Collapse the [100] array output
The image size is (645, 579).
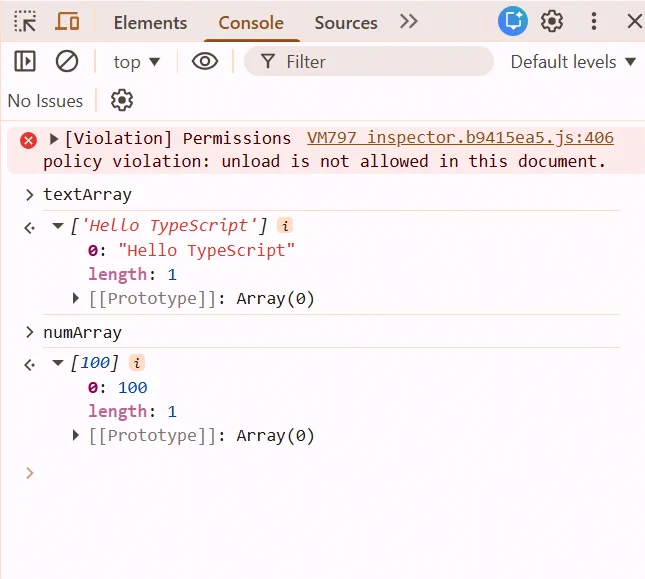(x=58, y=363)
